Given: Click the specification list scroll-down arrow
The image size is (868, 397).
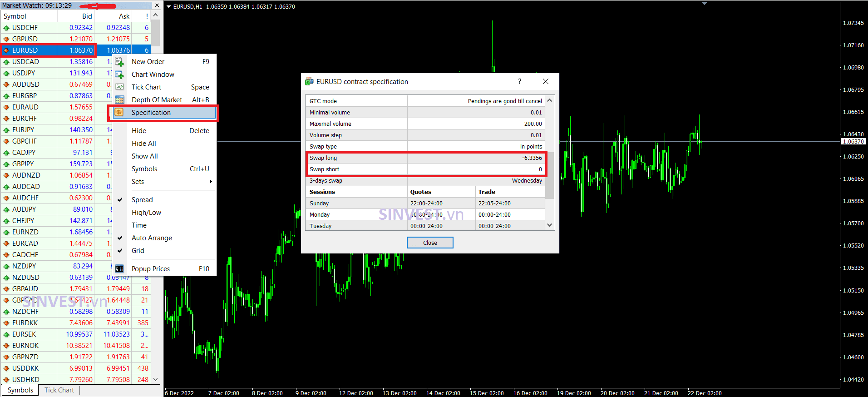Looking at the screenshot, I should tap(549, 225).
